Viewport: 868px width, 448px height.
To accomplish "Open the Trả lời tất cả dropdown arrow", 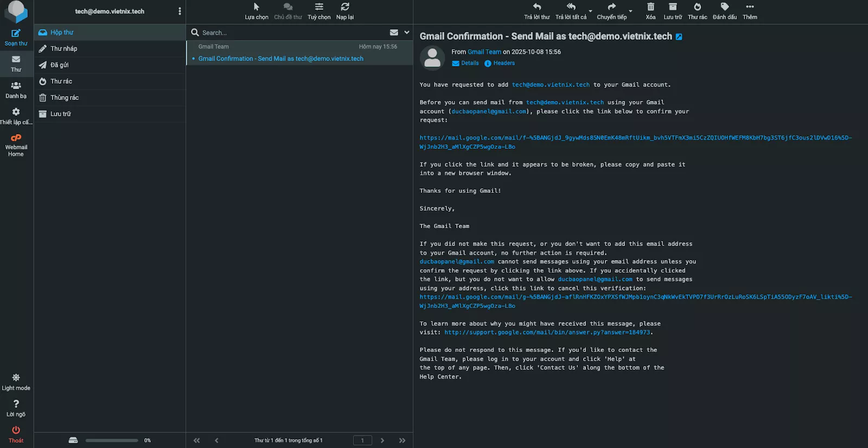I will [x=590, y=11].
